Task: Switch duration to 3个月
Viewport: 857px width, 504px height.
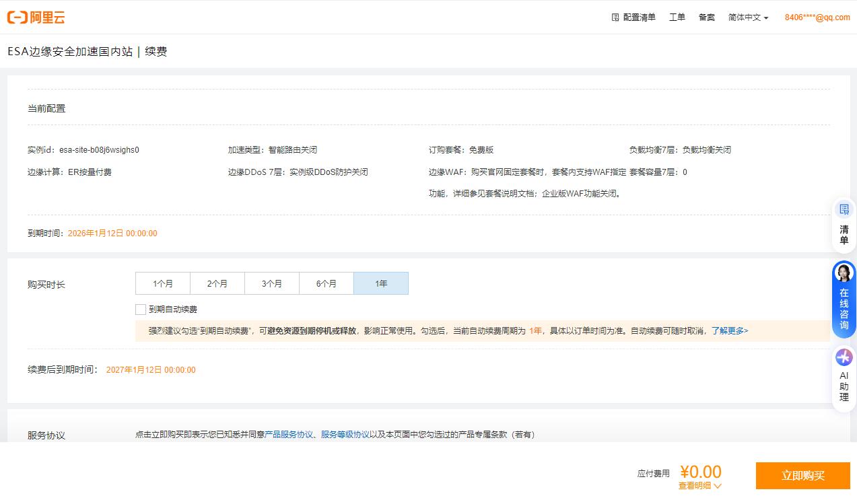Action: (x=271, y=283)
